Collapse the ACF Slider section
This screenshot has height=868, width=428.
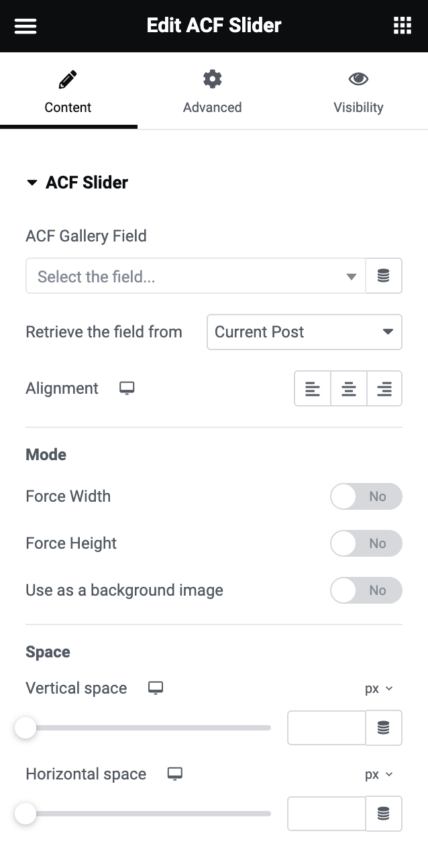[32, 182]
